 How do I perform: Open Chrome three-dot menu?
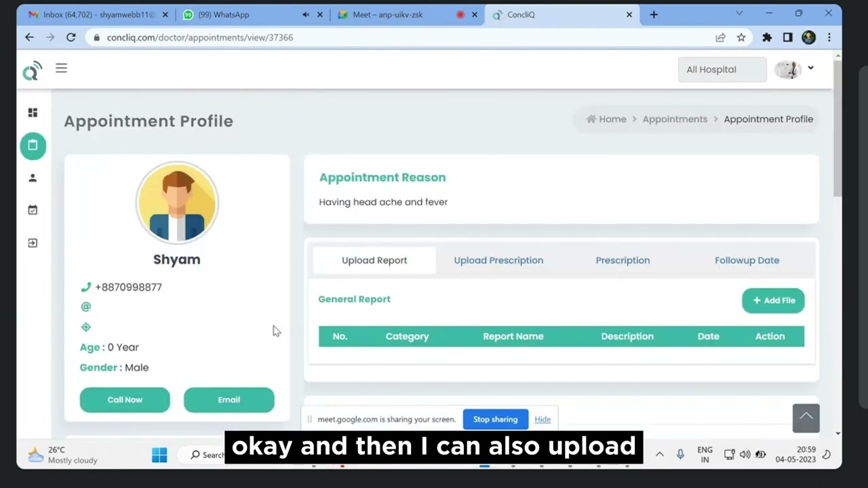pos(829,37)
